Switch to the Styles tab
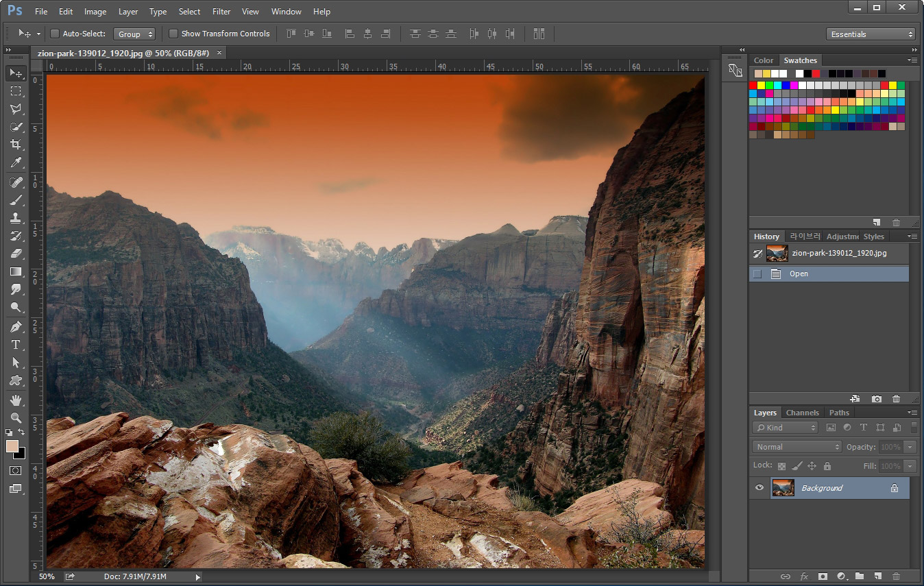This screenshot has height=586, width=924. (x=873, y=236)
